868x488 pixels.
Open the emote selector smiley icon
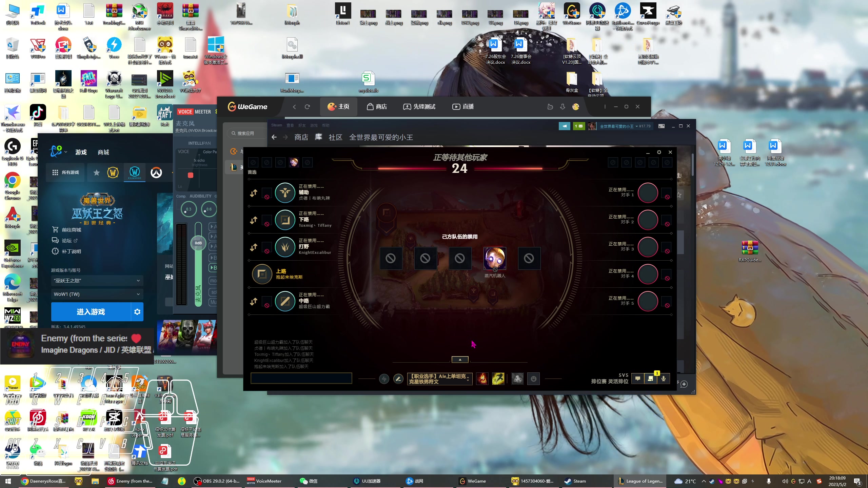(533, 379)
